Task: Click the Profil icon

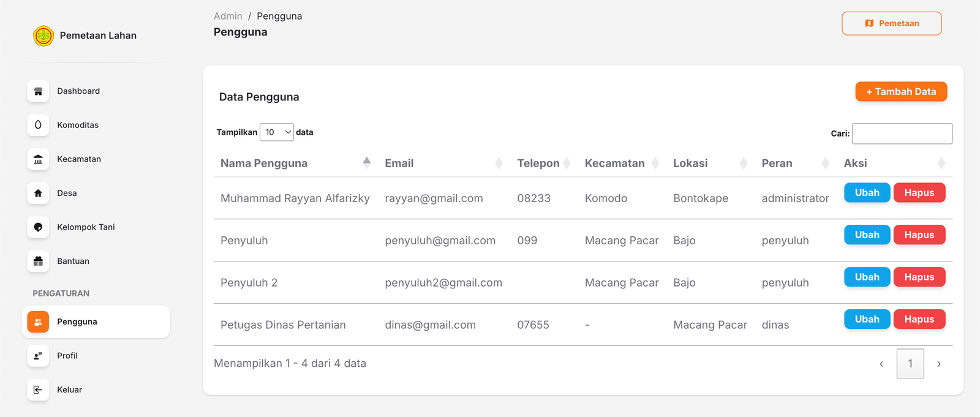Action: coord(38,356)
